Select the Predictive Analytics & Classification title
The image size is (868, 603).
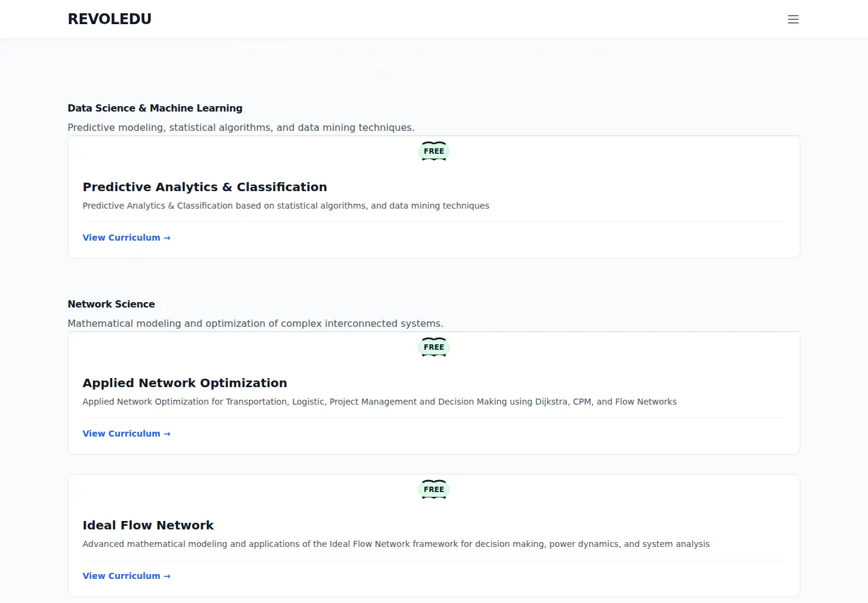pos(205,187)
